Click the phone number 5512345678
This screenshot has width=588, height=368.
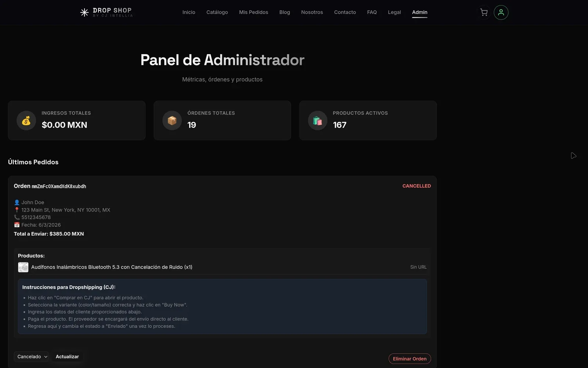[x=36, y=217]
